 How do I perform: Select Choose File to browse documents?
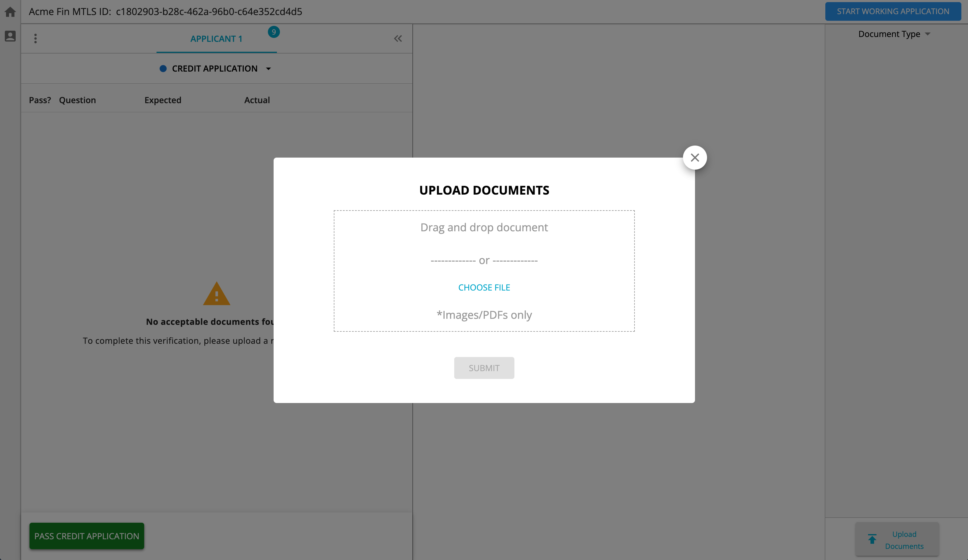[484, 287]
